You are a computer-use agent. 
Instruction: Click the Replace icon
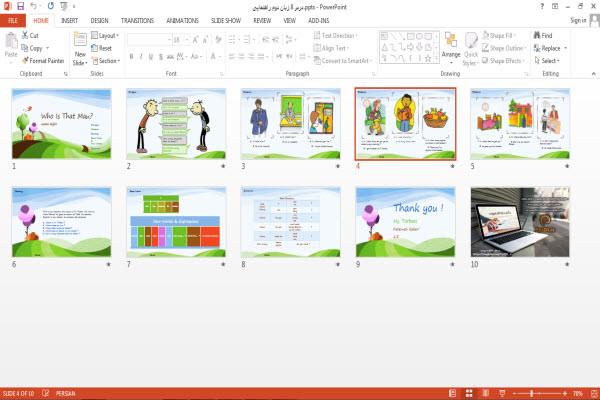coord(537,48)
